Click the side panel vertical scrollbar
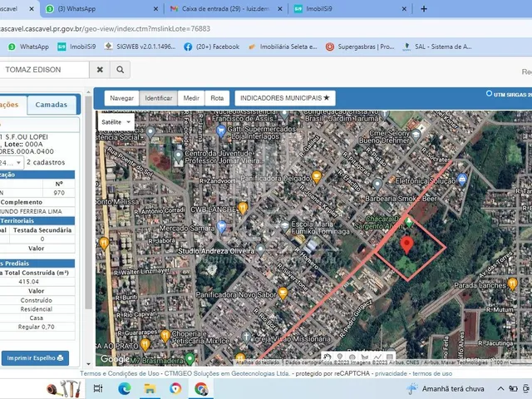 [x=89, y=203]
